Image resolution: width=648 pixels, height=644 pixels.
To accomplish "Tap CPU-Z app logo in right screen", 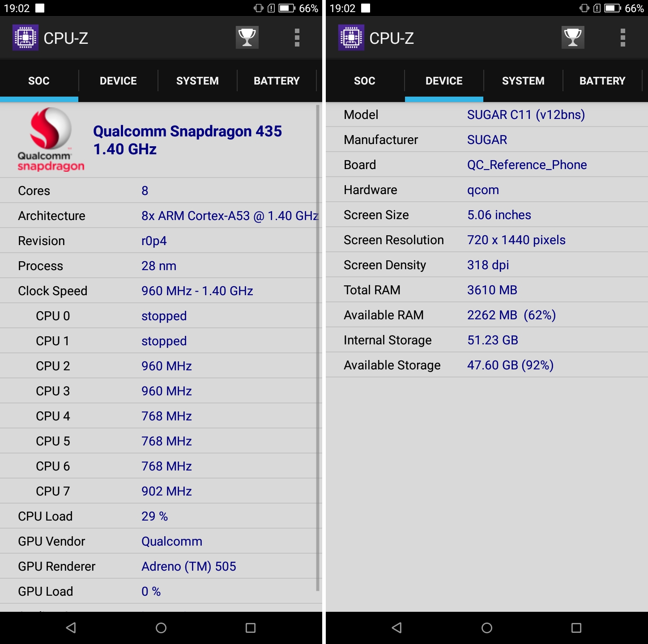I will 351,38.
